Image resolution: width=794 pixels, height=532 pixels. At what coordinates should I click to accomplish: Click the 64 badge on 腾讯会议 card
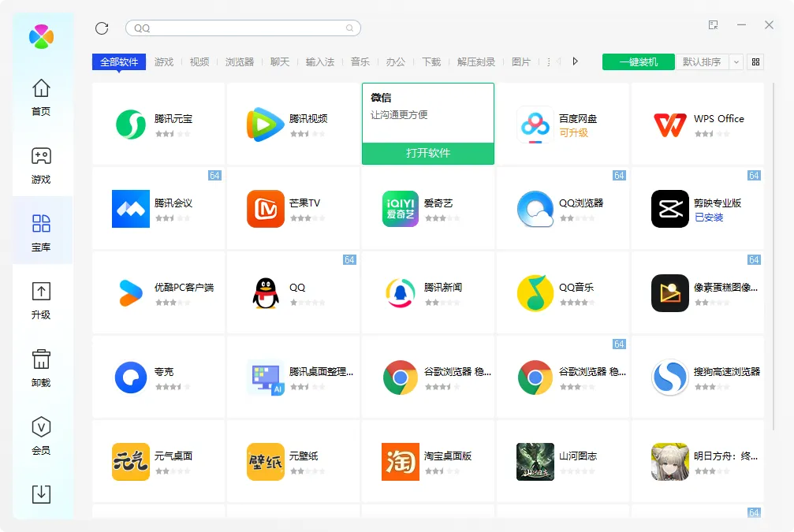point(214,176)
